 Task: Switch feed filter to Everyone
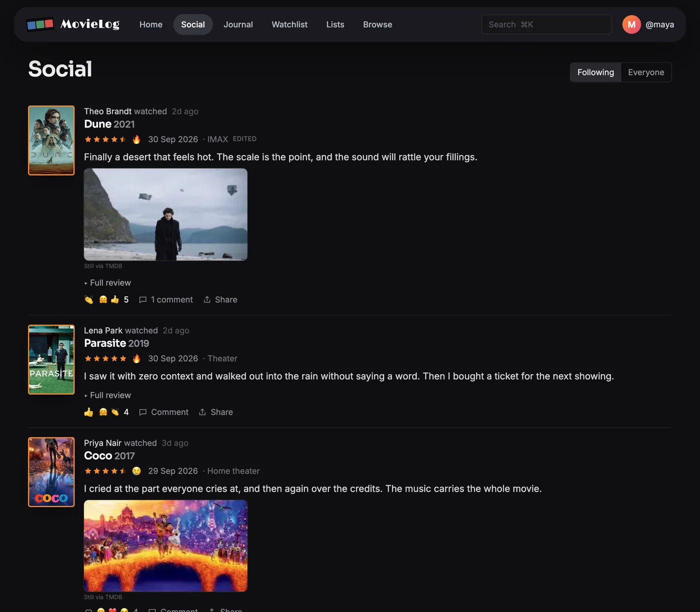click(646, 72)
